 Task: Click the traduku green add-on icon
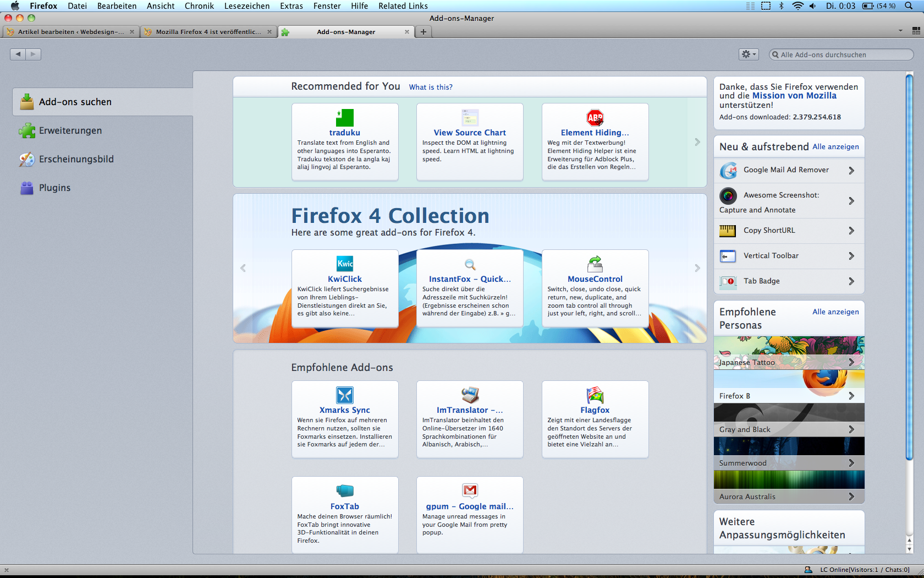(x=345, y=117)
